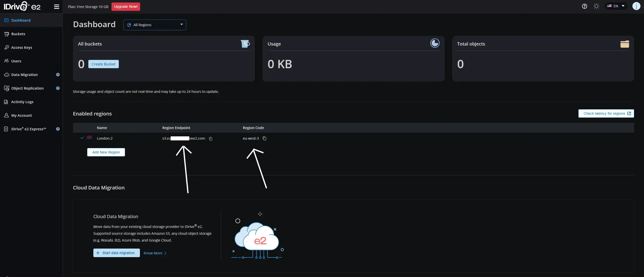Select the London-2 region name

(105, 138)
